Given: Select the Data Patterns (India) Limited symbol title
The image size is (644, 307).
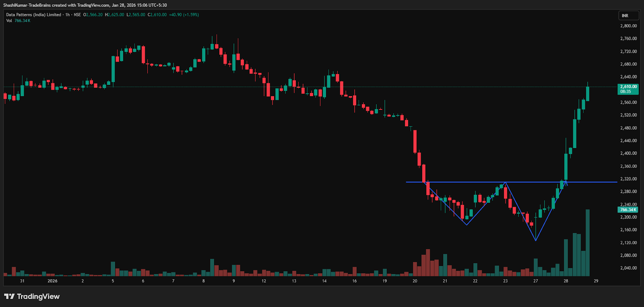Looking at the screenshot, I should coord(33,15).
